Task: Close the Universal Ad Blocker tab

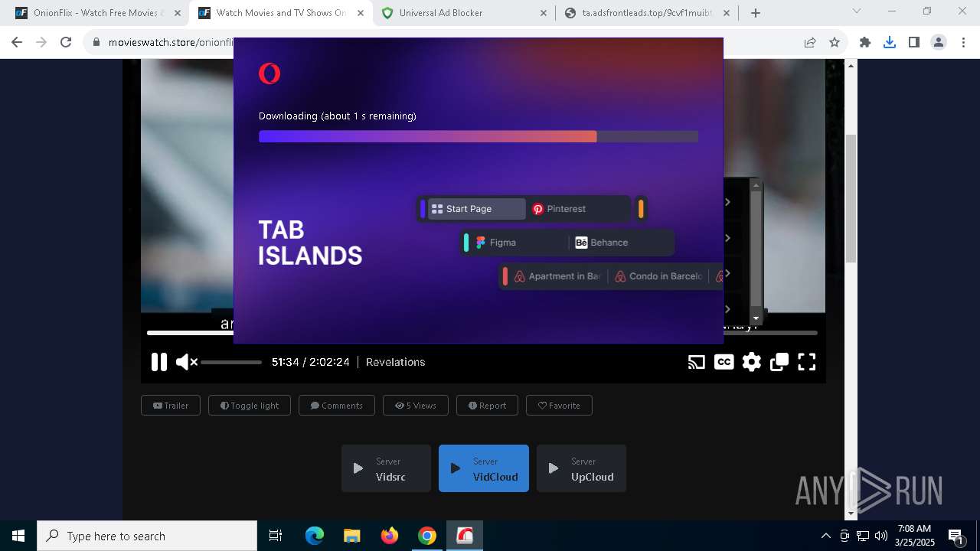Action: point(543,13)
